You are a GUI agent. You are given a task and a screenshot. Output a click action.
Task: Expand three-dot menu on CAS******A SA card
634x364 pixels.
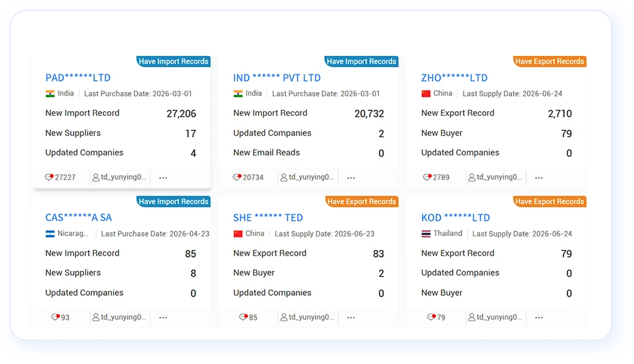point(163,318)
